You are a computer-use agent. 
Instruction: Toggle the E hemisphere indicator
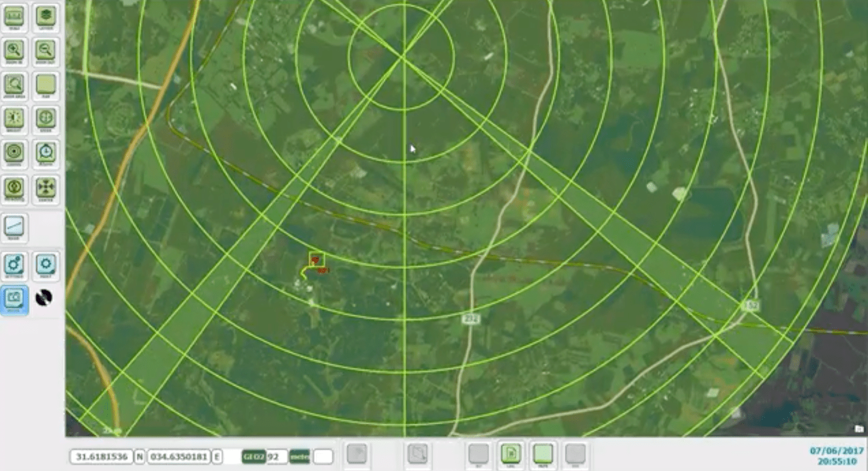(x=217, y=456)
